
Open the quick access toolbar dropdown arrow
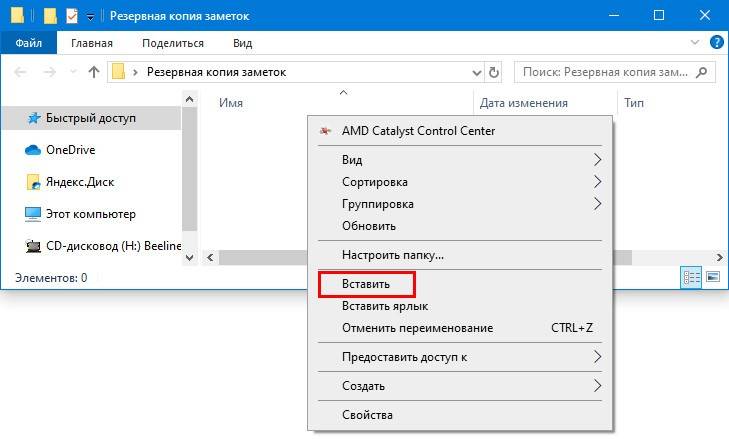pyautogui.click(x=90, y=17)
